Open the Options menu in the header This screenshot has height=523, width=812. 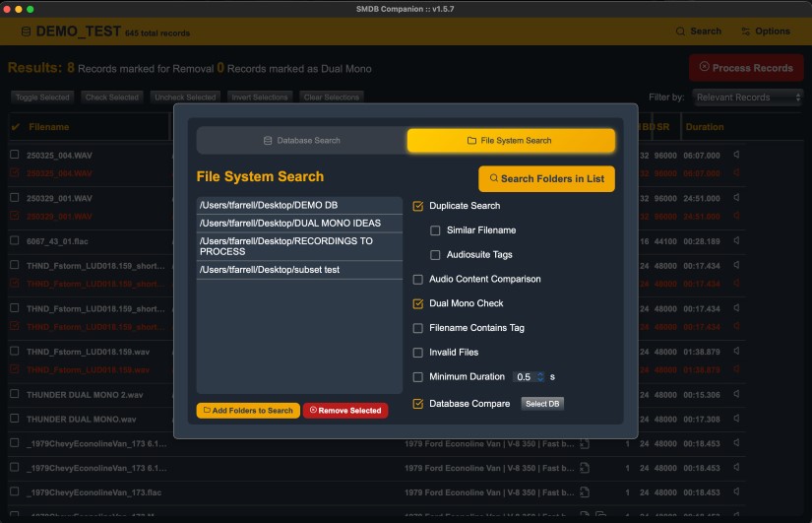[764, 32]
